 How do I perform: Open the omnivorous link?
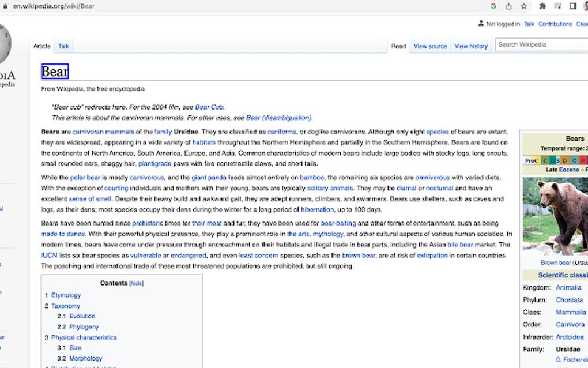[432, 178]
